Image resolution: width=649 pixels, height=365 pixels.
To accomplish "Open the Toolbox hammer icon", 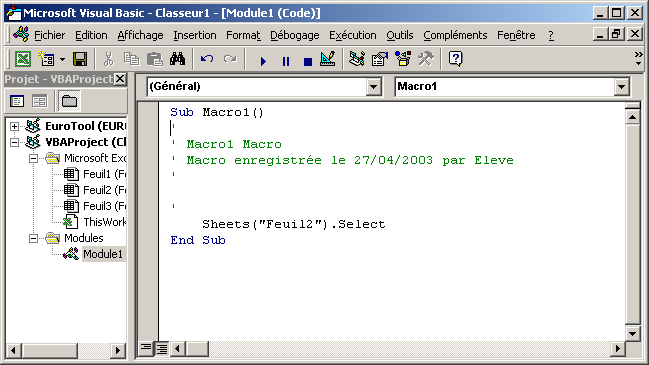I will pos(425,59).
